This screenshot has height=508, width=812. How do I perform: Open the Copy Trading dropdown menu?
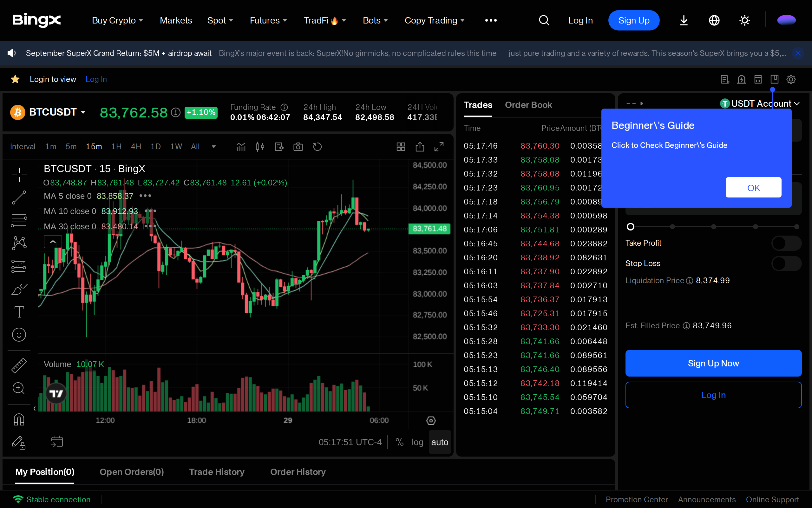435,21
